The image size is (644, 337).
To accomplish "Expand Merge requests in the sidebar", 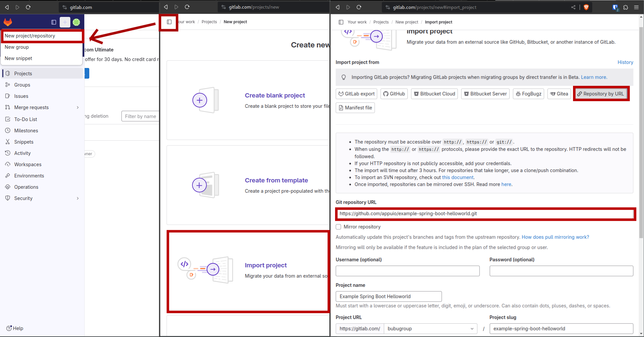I will (78, 107).
